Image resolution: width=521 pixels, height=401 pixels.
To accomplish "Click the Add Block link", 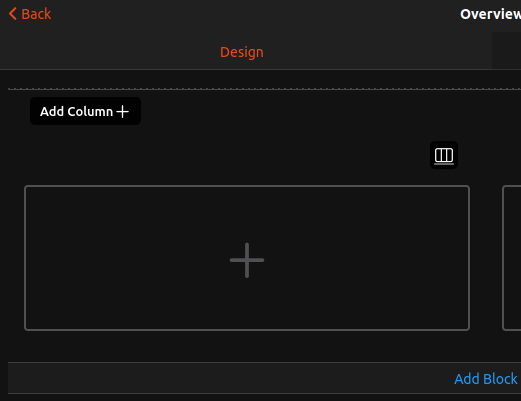I will click(486, 379).
